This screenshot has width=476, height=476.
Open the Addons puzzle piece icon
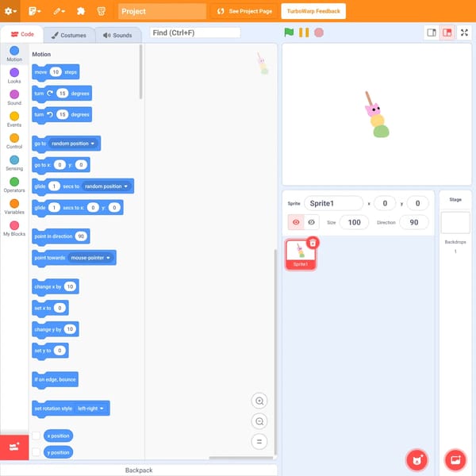click(x=81, y=11)
